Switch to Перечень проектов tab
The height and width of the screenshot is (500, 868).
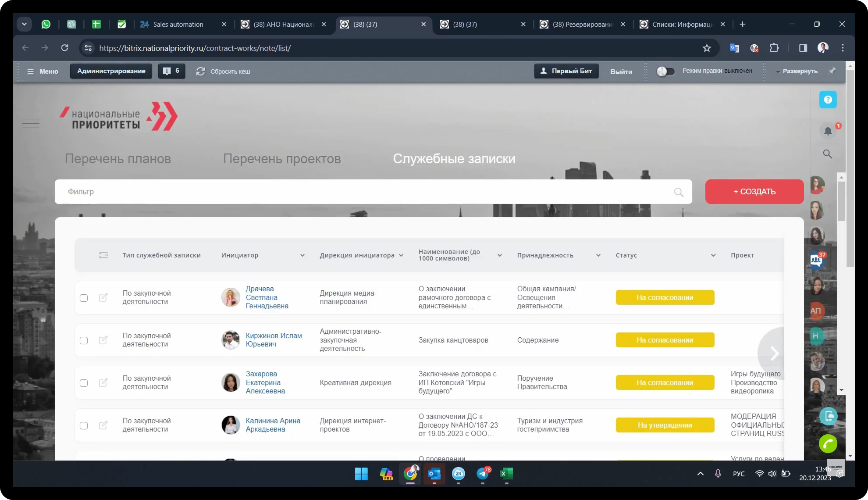(x=282, y=159)
